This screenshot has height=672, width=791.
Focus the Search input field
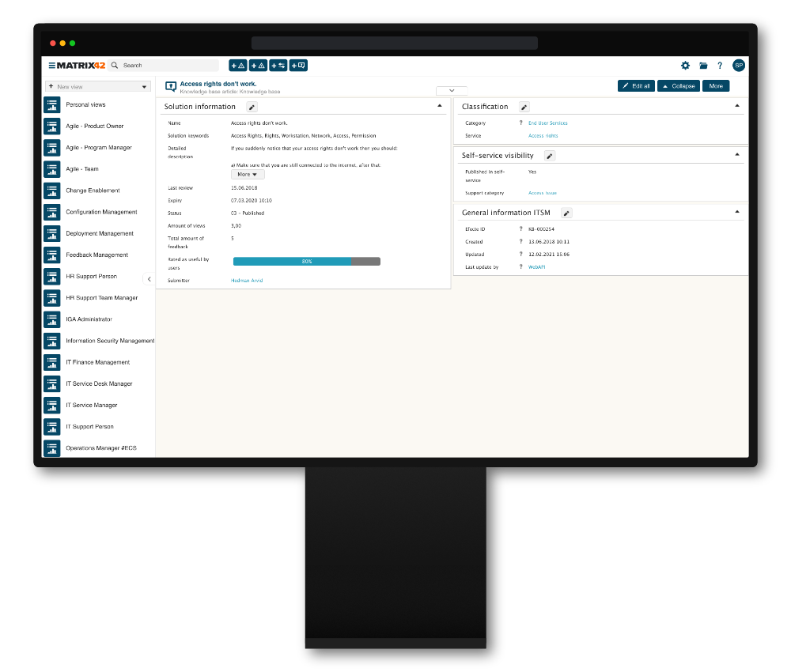tap(168, 66)
